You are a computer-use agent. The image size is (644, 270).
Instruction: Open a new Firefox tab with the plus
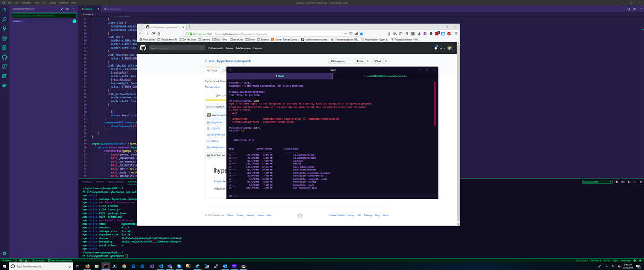[x=189, y=27]
